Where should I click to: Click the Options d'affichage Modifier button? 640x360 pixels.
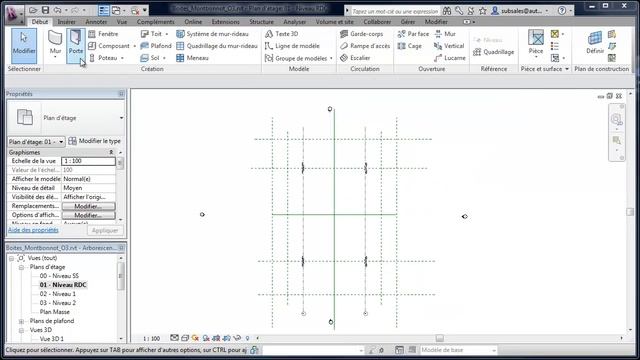point(88,215)
